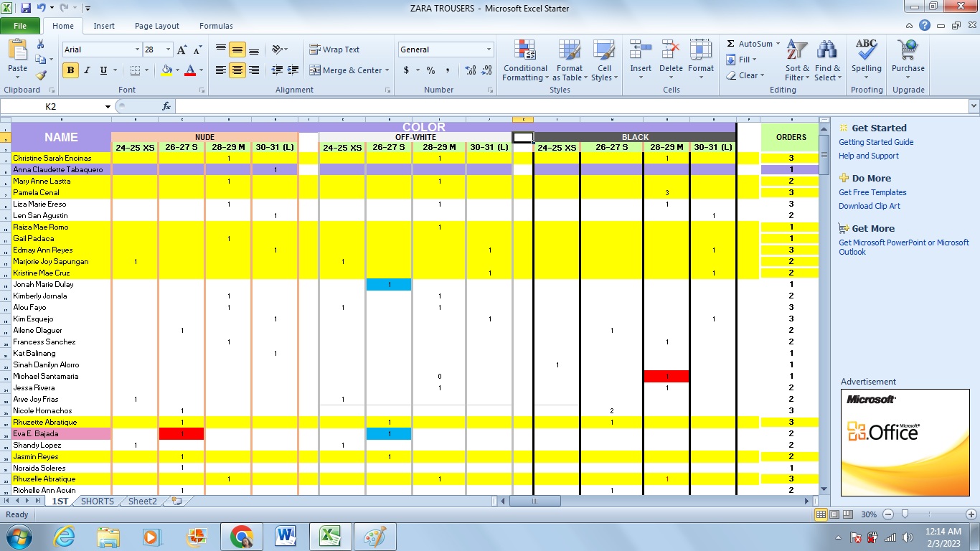Open Format as Table gallery

tap(570, 60)
